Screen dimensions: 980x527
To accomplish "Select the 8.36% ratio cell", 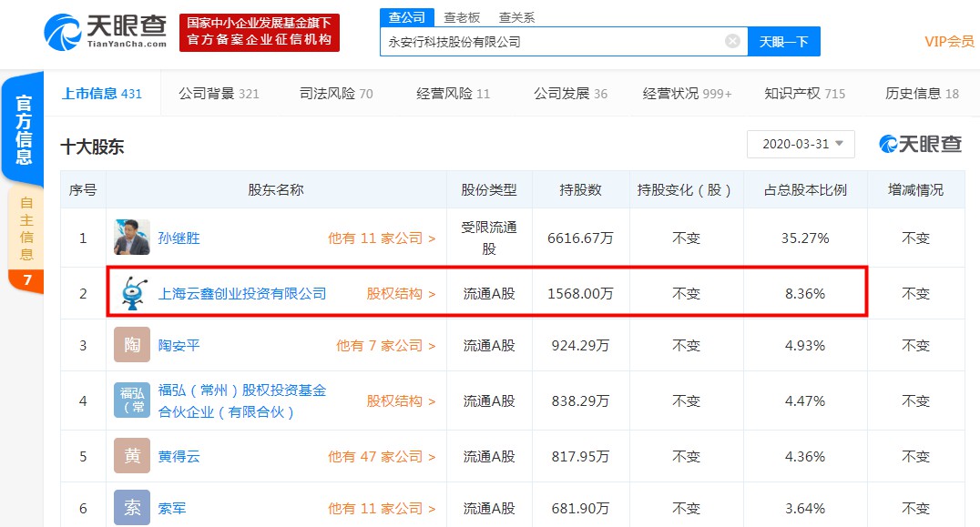I will (805, 293).
